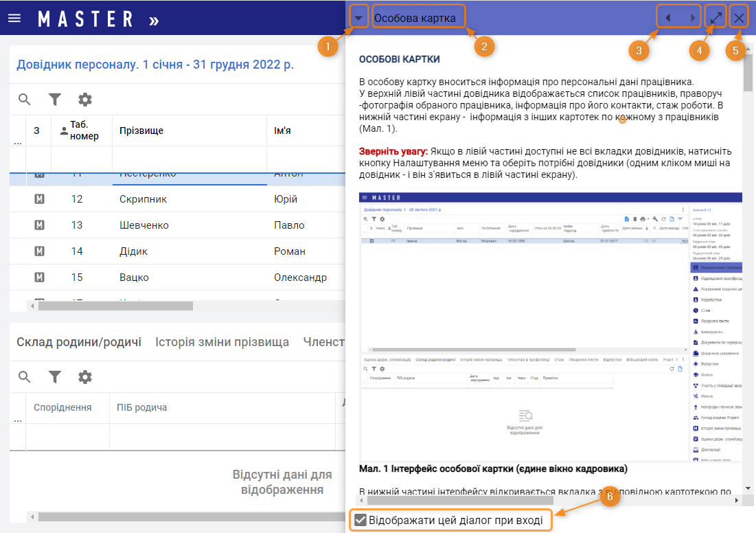The width and height of the screenshot is (756, 533).
Task: Sort by 'Прізвище' column header
Action: [x=141, y=131]
